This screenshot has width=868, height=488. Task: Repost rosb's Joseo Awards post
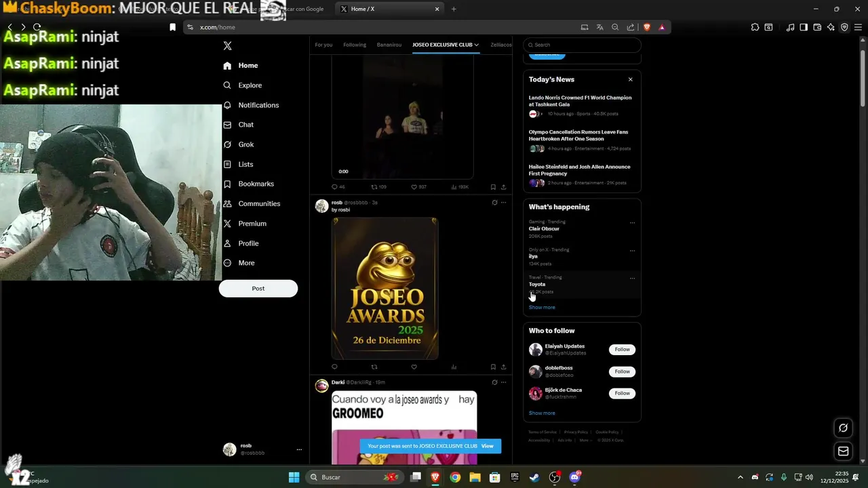coord(374,367)
